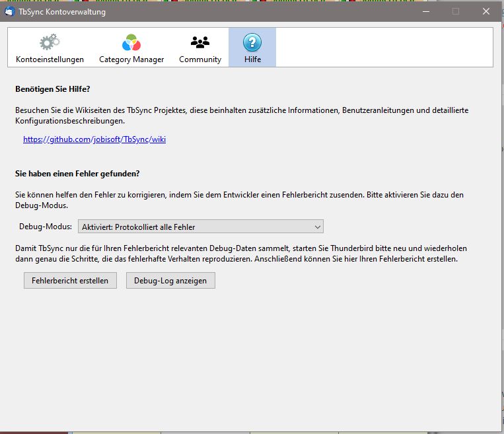Open the TbSync GitHub wiki link
Image resolution: width=504 pixels, height=434 pixels.
click(94, 139)
